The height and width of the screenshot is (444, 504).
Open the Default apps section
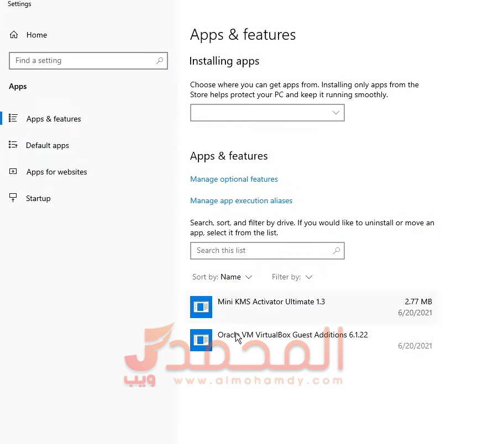coord(48,145)
